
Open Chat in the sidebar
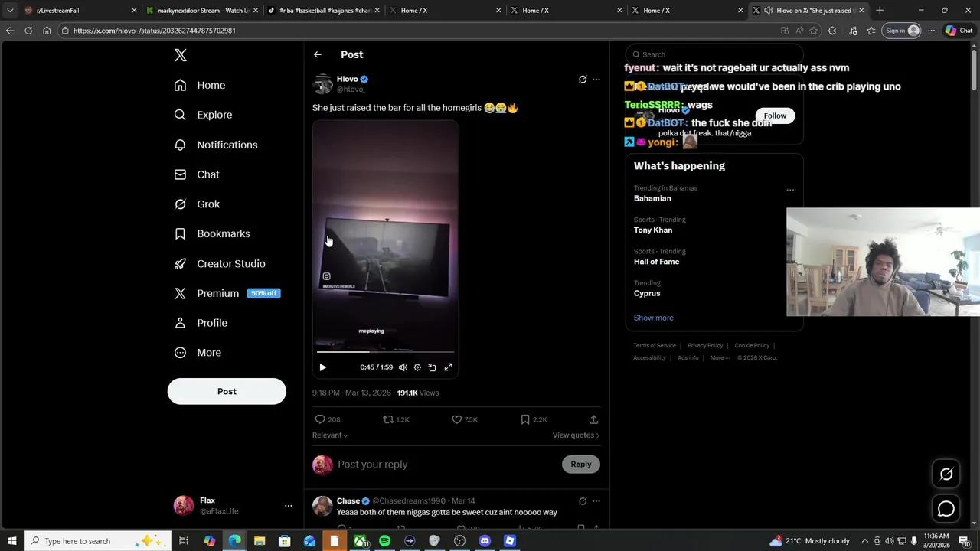tap(196, 174)
